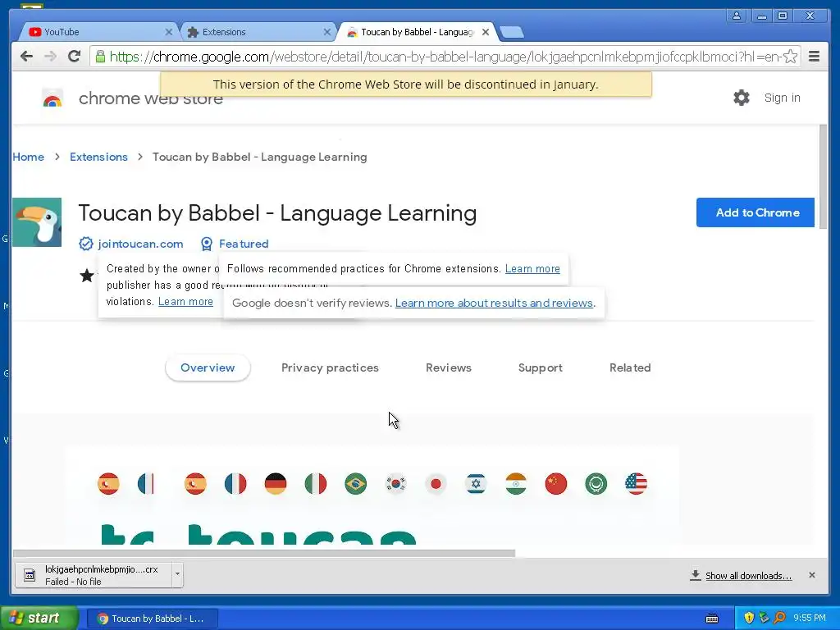The width and height of the screenshot is (840, 630).
Task: Click the verified publisher badge icon
Action: point(85,244)
